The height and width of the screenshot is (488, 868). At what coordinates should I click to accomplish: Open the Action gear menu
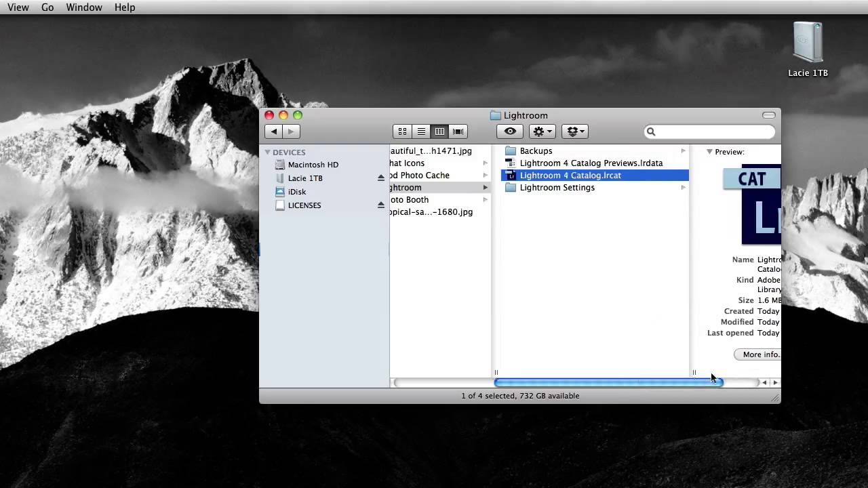pyautogui.click(x=542, y=131)
